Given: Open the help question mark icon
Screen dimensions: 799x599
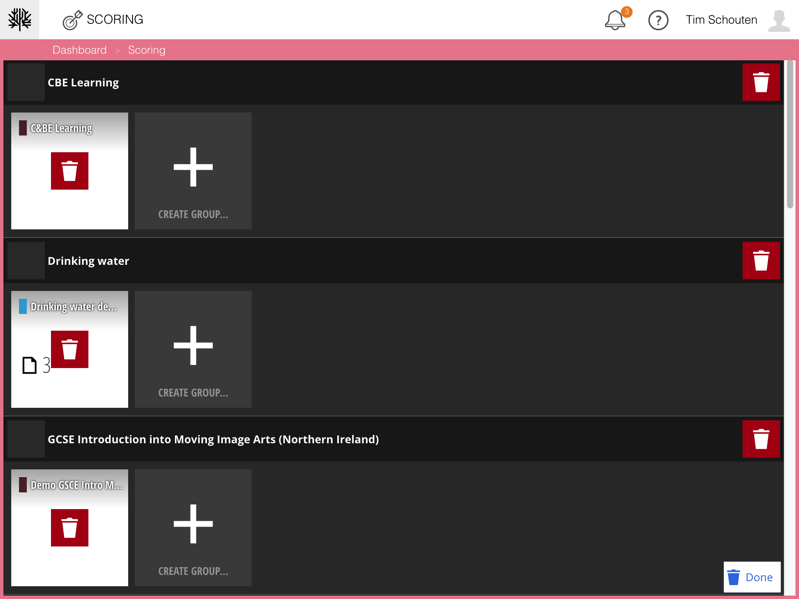Looking at the screenshot, I should (x=658, y=20).
